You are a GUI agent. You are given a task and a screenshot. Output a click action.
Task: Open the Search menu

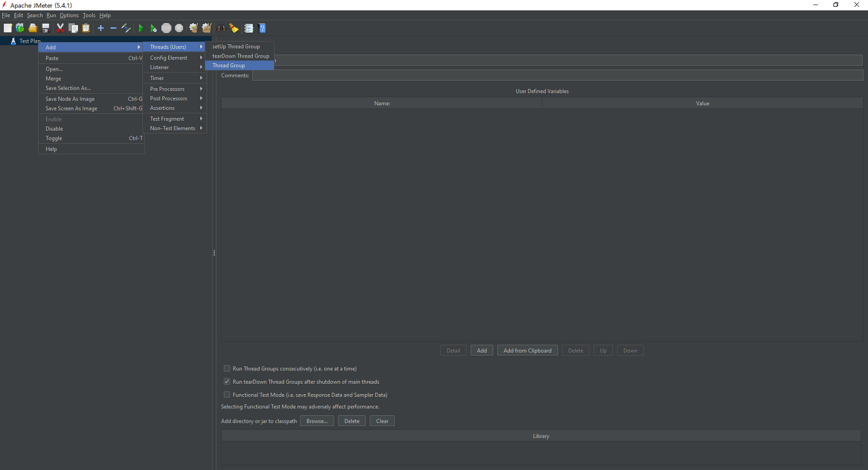35,16
